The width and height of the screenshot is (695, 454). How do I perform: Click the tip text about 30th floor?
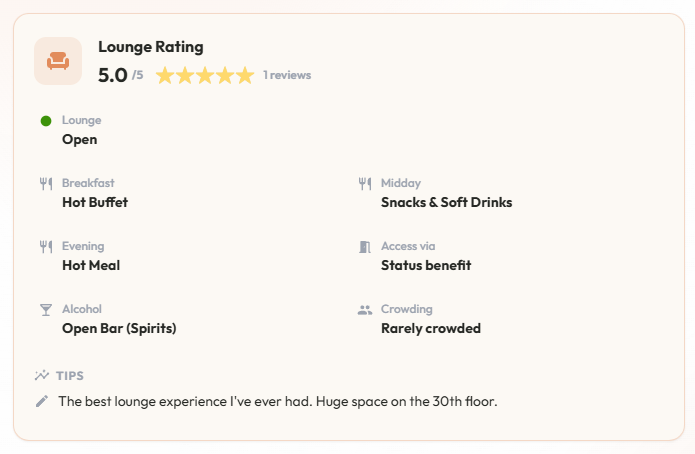278,401
